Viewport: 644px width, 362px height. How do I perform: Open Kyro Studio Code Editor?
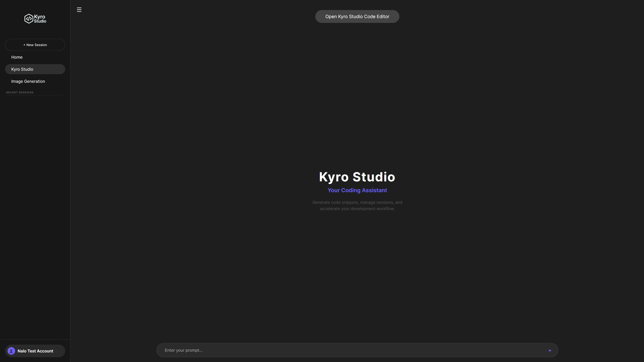pos(357,16)
